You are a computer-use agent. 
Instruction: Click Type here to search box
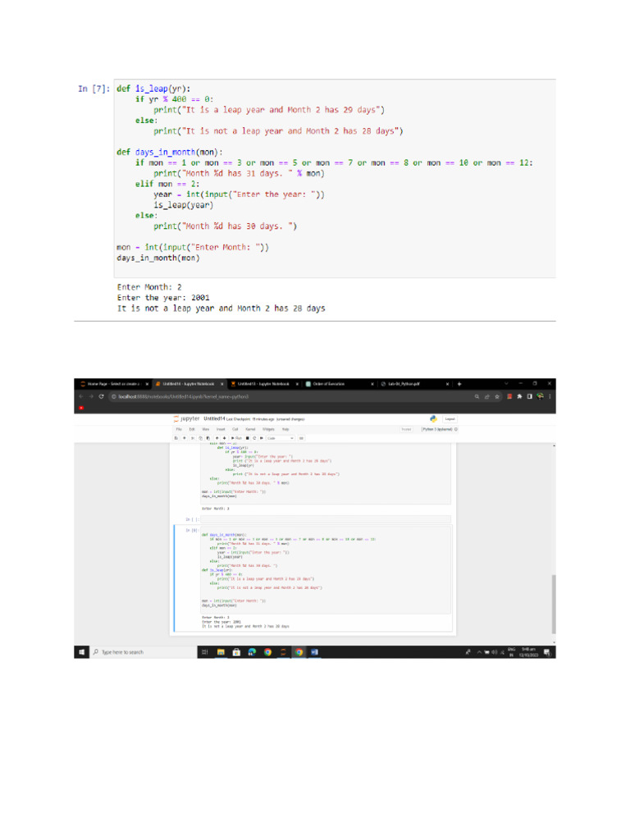tap(143, 652)
